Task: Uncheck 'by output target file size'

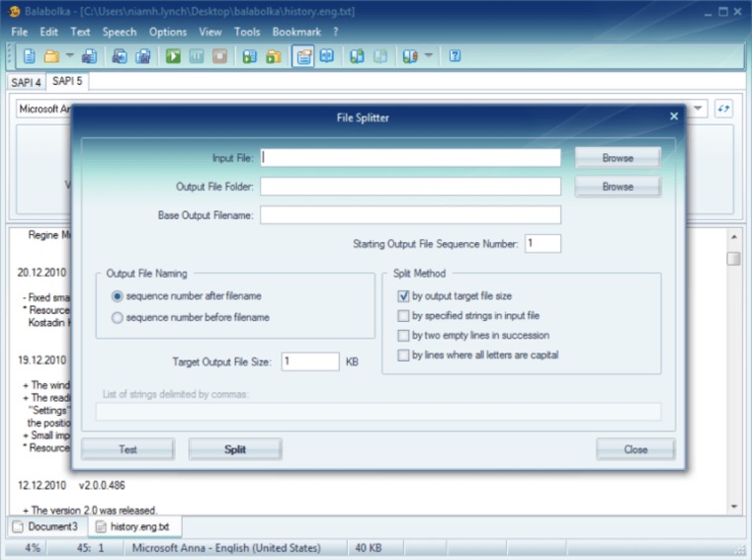Action: pos(403,295)
